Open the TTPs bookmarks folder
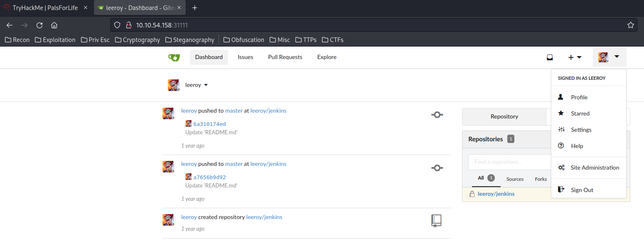This screenshot has width=644, height=244. [306, 40]
